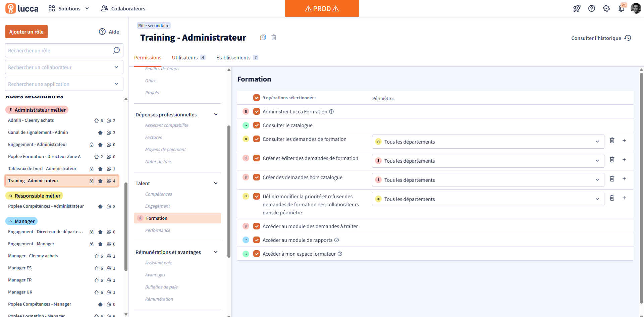Click info icon next to Accéder au module de rapports
The image size is (644, 317).
click(x=337, y=240)
